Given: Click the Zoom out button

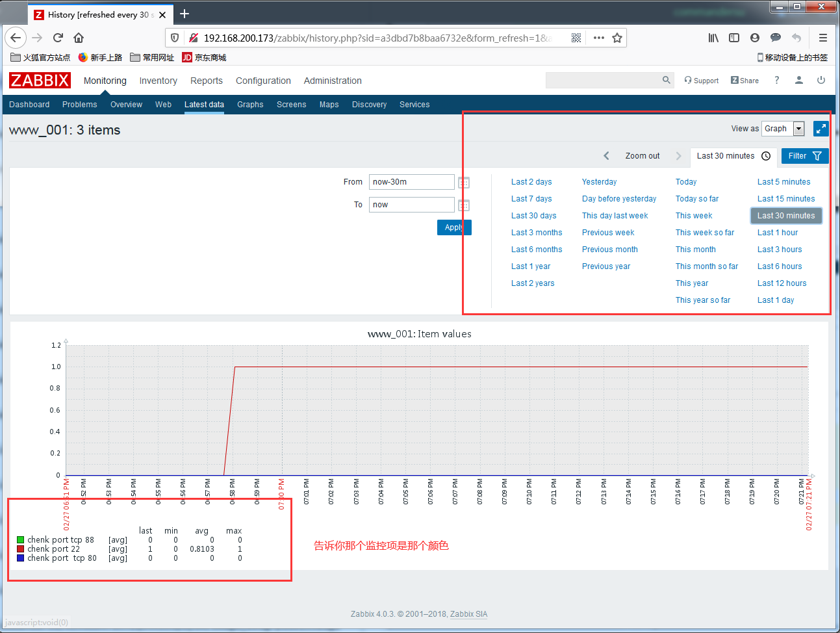Looking at the screenshot, I should pos(643,156).
